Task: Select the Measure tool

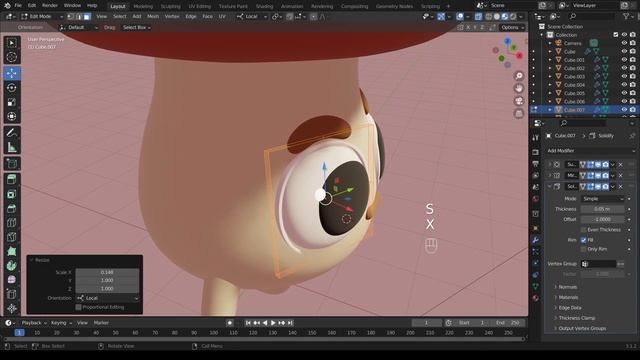Action: point(12,147)
